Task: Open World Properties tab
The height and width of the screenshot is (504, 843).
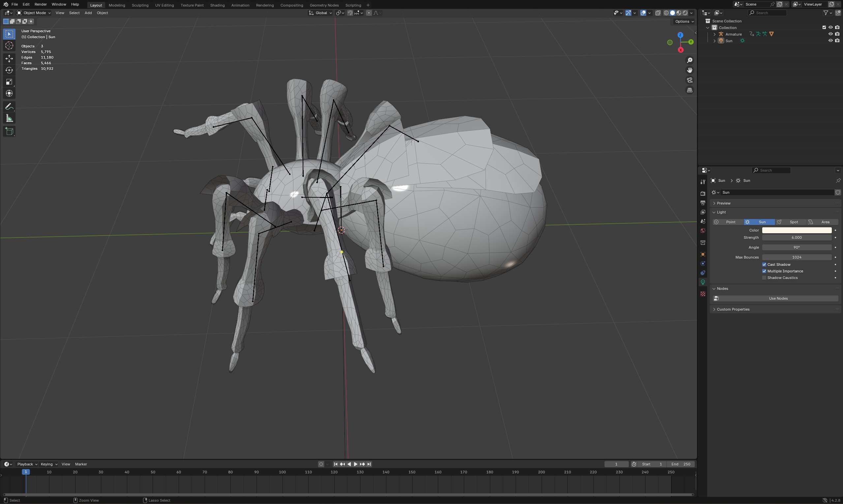Action: point(702,230)
